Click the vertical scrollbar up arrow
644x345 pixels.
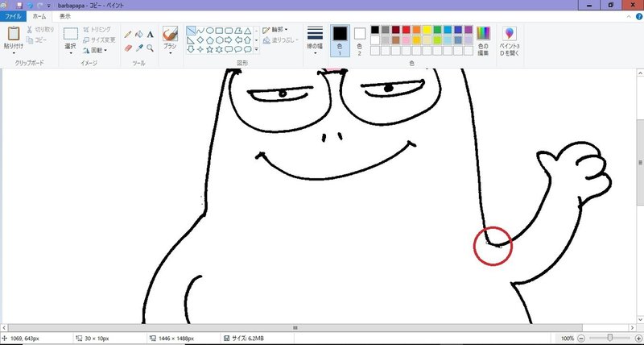(x=640, y=73)
